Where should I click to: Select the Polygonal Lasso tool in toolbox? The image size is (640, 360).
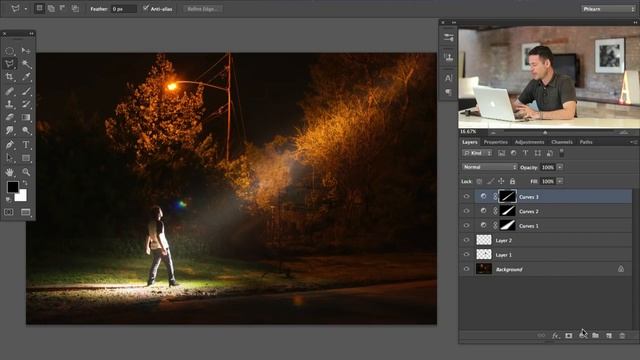(x=9, y=64)
